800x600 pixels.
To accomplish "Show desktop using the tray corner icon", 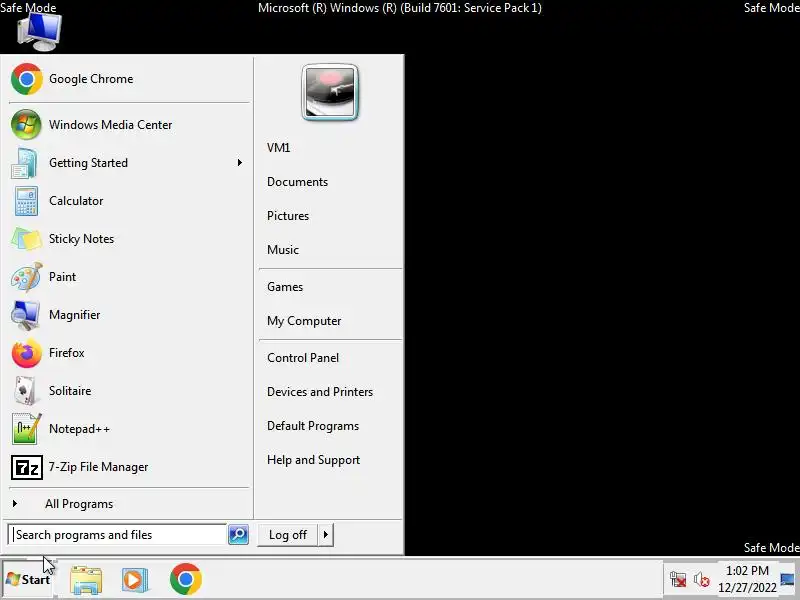I will point(788,580).
